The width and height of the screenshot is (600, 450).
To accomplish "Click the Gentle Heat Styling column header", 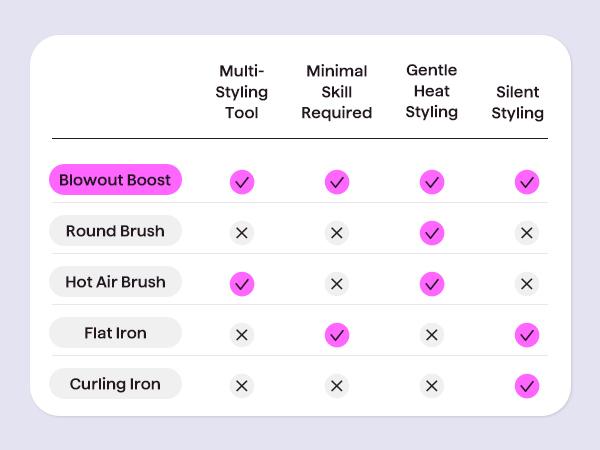I will pyautogui.click(x=432, y=91).
